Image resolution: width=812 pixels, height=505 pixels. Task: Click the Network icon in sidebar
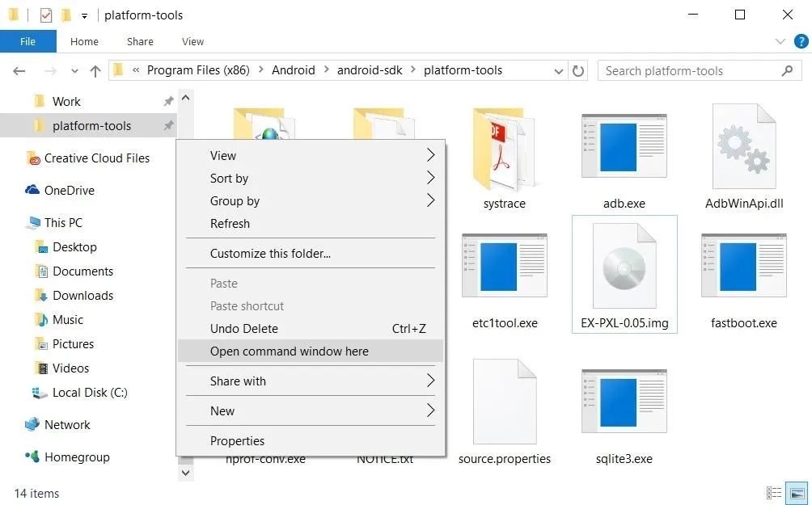[32, 424]
